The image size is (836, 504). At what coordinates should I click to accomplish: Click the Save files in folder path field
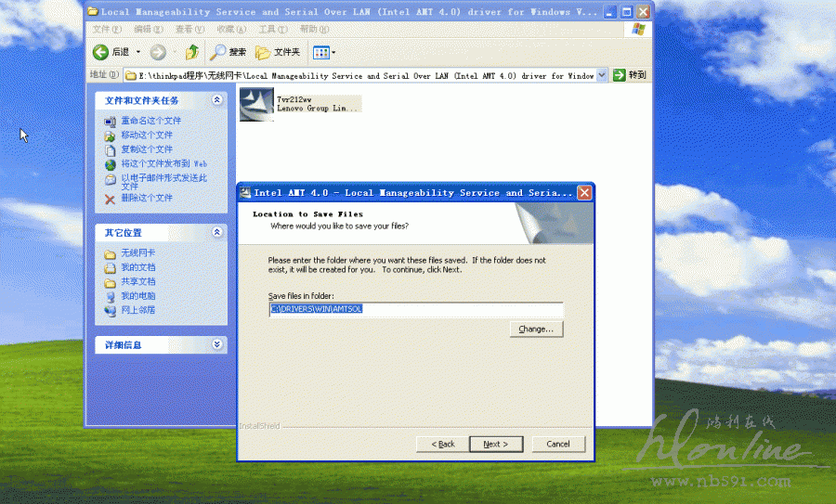[x=416, y=309]
